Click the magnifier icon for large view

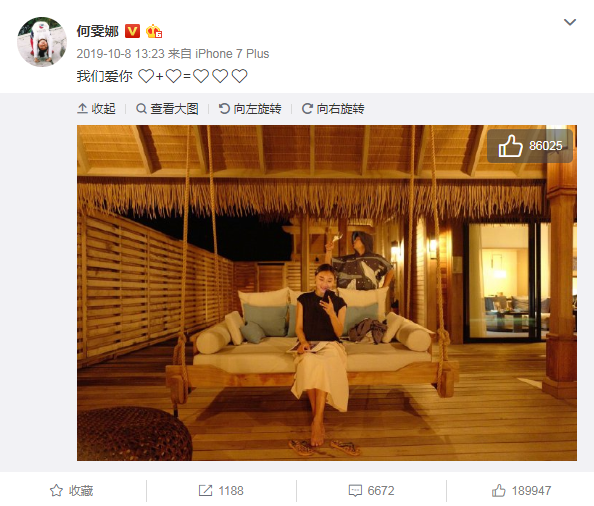pyautogui.click(x=141, y=109)
